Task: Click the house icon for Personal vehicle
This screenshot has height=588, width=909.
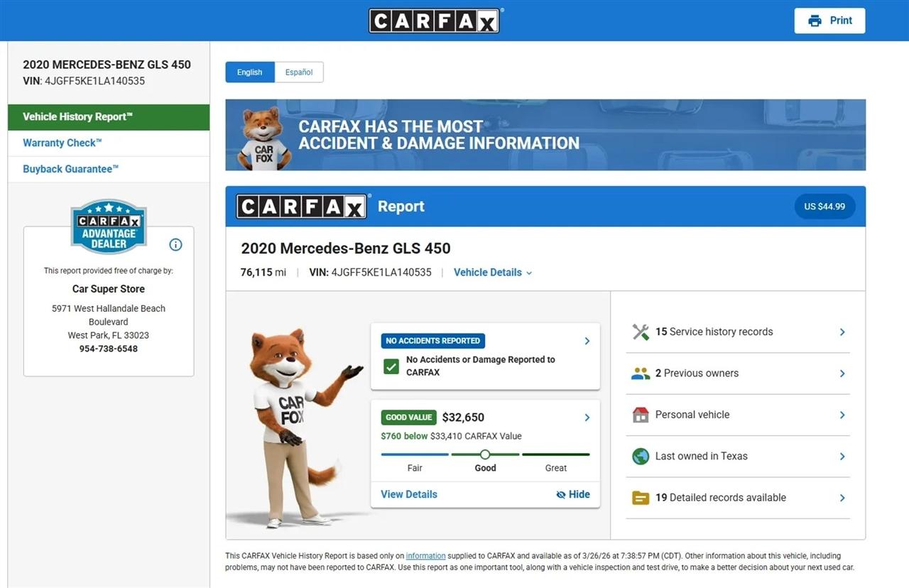Action: point(641,415)
